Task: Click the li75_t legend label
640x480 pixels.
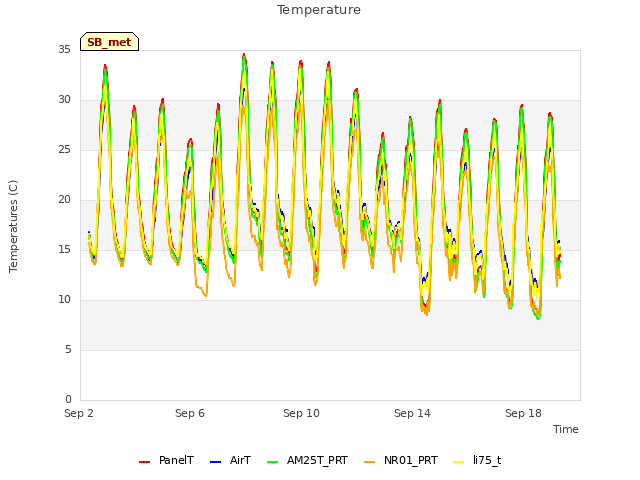Action: coord(487,460)
